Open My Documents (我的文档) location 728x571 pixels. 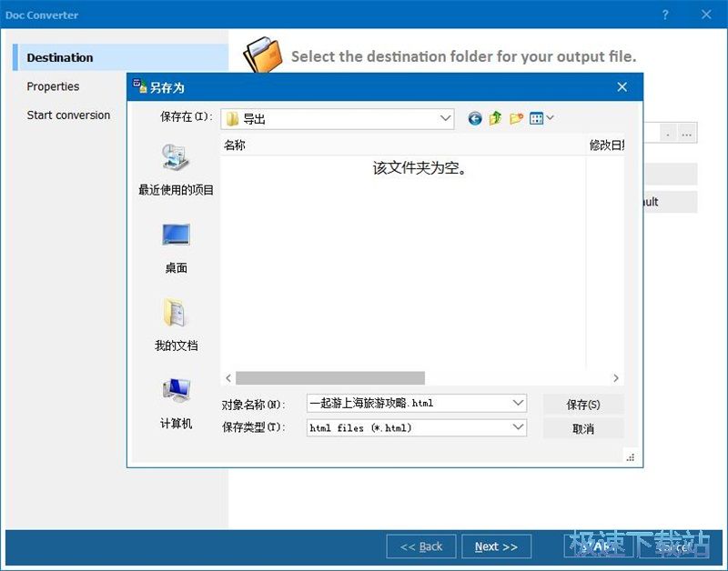(176, 326)
